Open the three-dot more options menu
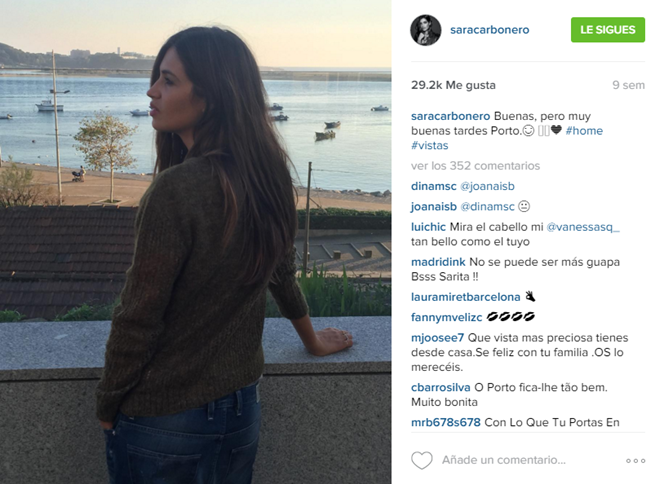The height and width of the screenshot is (484, 650). 635,461
